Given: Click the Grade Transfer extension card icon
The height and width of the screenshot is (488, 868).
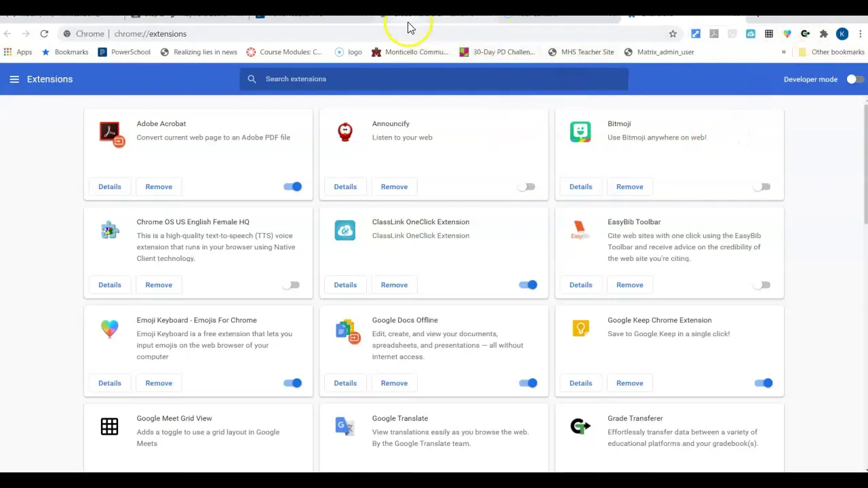Looking at the screenshot, I should [580, 426].
